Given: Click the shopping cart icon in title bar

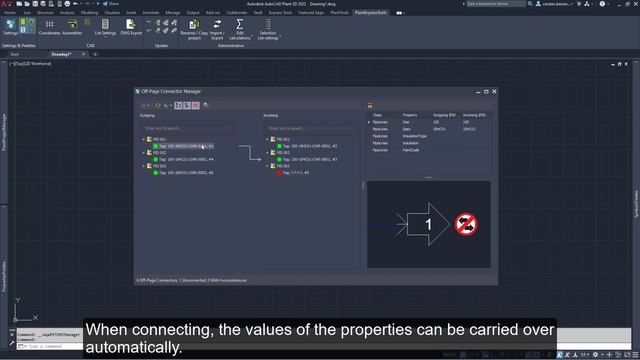Looking at the screenshot, I should click(579, 4).
